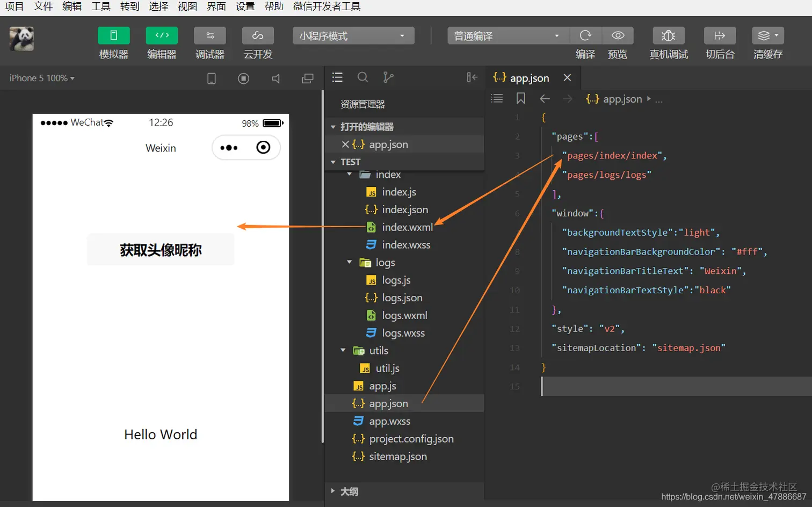
Task: Toggle the debugger (调试器) panel button
Action: (210, 35)
